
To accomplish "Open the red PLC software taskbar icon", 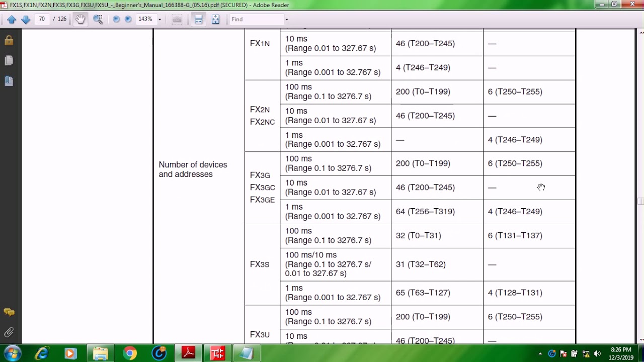I will click(x=217, y=353).
